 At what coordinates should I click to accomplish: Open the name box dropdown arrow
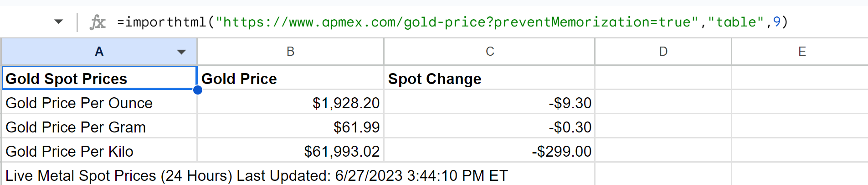[59, 21]
